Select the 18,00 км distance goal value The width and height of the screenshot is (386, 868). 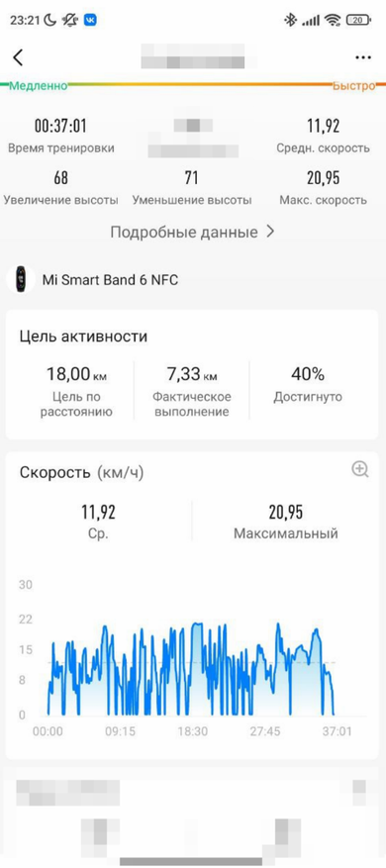tap(76, 375)
